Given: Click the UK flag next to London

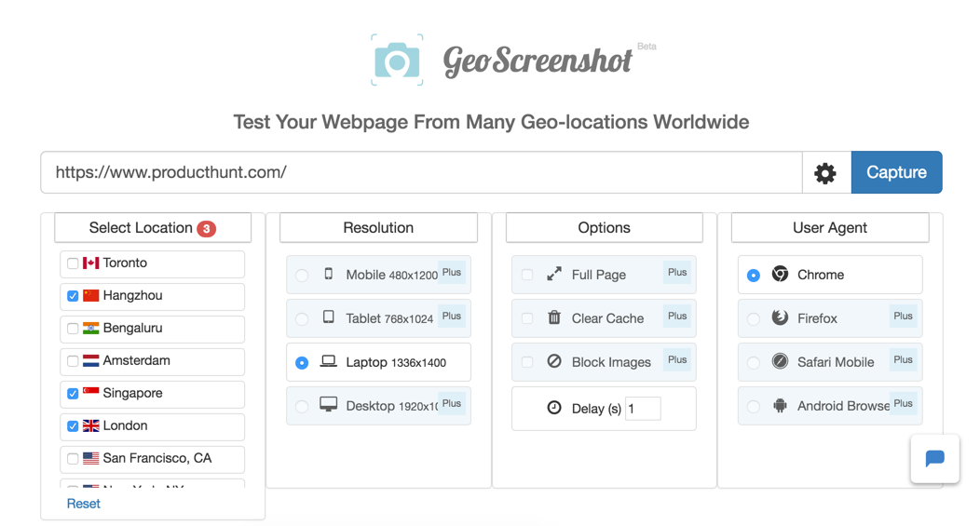Looking at the screenshot, I should click(x=90, y=425).
